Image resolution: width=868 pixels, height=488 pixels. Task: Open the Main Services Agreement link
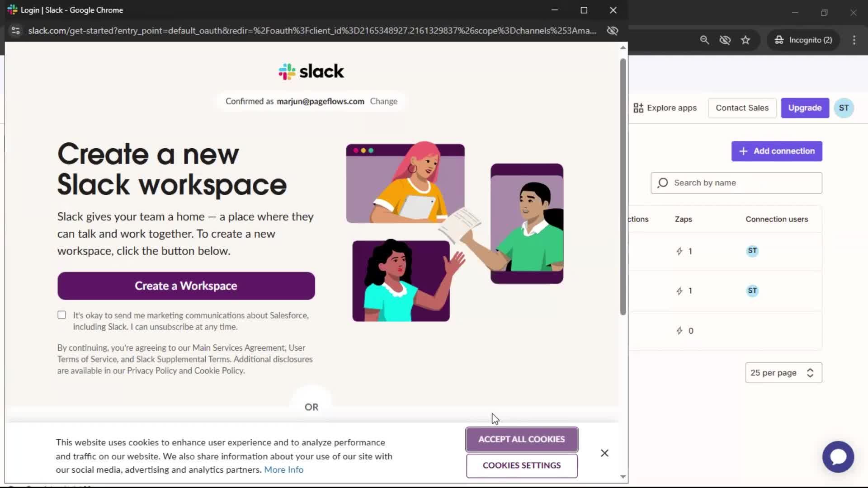coord(239,348)
